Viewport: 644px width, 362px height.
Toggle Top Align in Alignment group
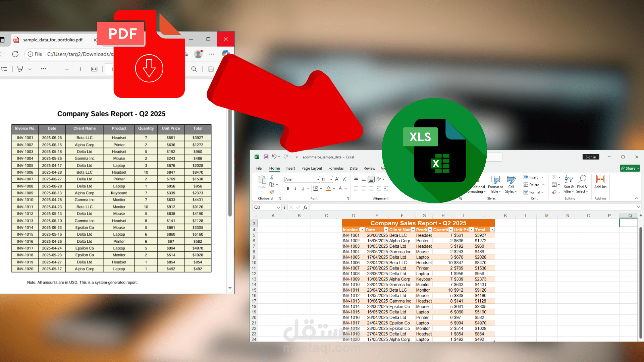tap(356, 179)
